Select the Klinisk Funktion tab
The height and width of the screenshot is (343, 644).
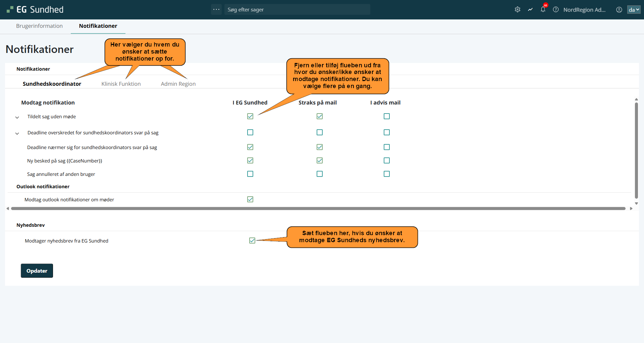point(121,84)
